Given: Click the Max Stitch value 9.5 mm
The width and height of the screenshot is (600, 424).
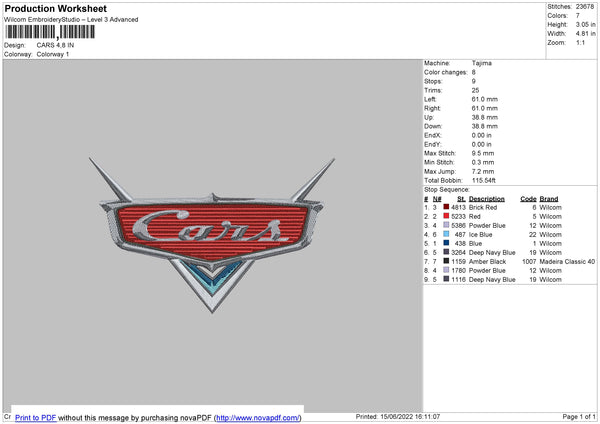Looking at the screenshot, I should tap(483, 153).
